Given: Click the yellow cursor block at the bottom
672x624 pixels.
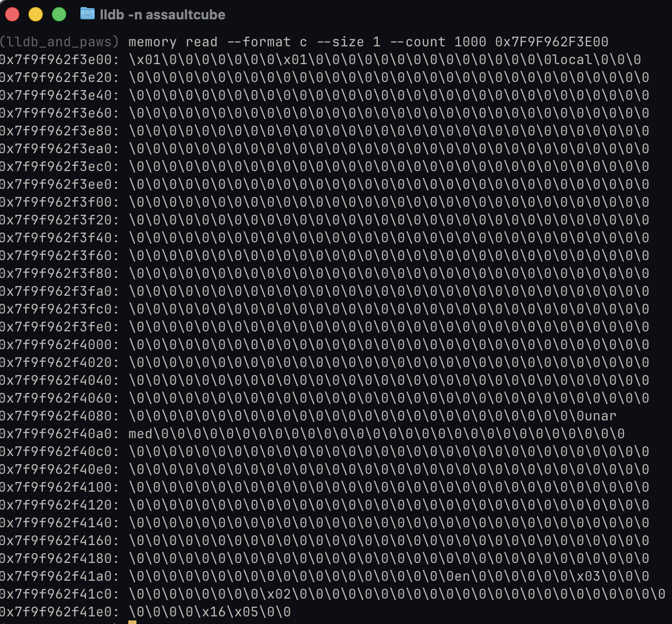Looking at the screenshot, I should [132, 621].
